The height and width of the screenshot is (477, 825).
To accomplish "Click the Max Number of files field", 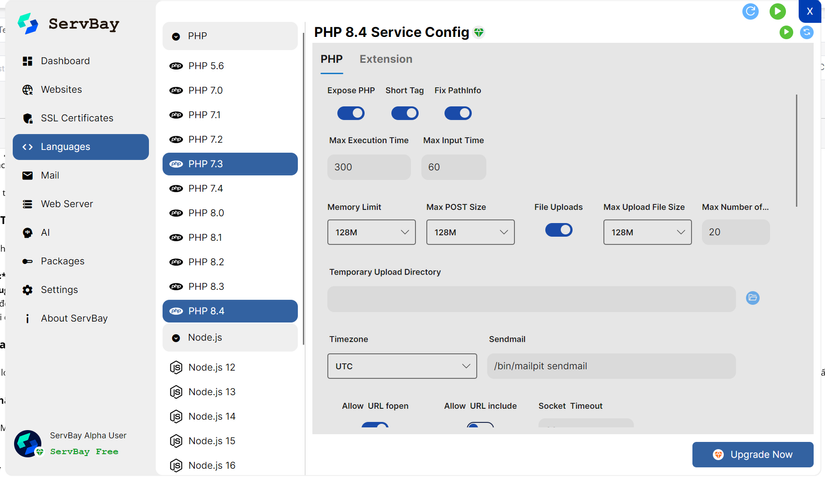I will [x=736, y=232].
